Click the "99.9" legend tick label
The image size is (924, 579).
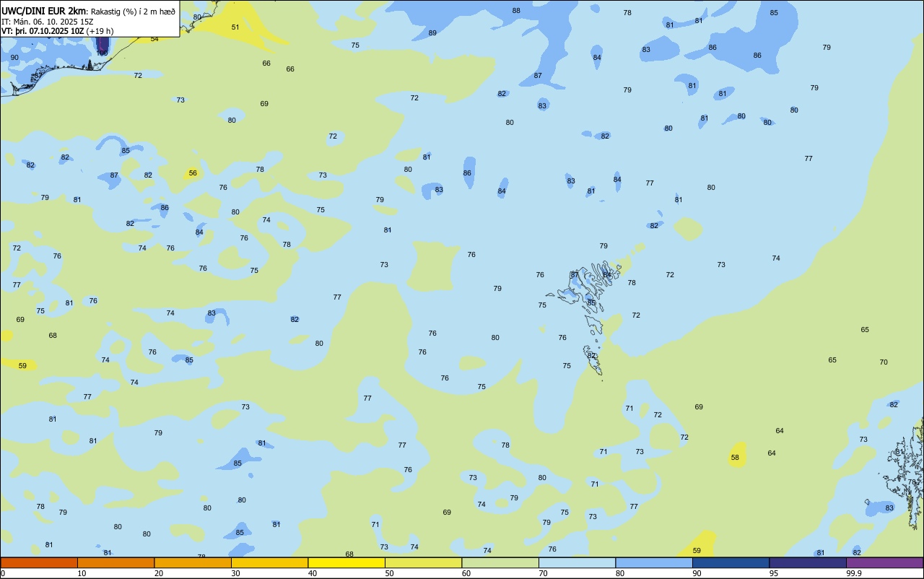[854, 573]
